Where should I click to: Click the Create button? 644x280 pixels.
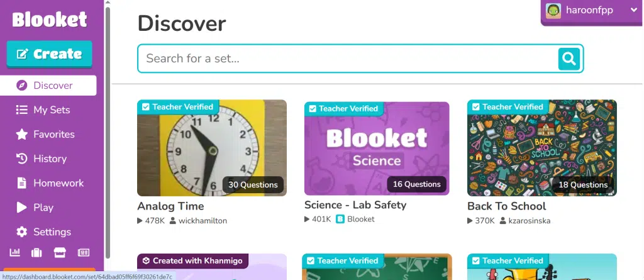click(x=49, y=54)
